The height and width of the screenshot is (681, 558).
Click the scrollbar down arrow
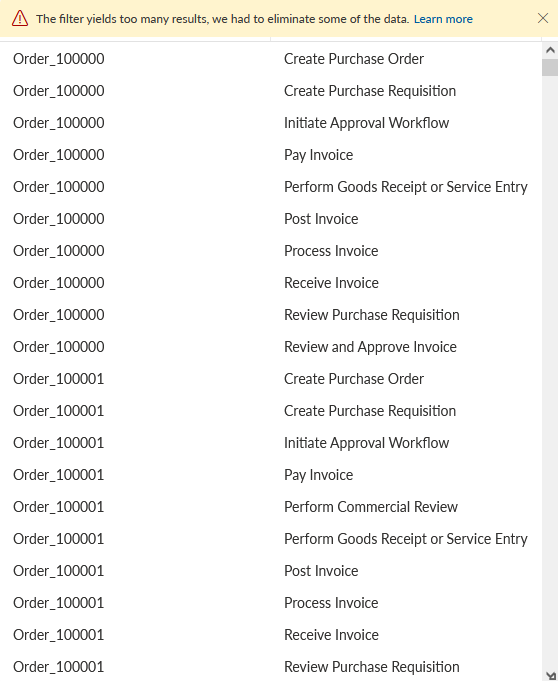pos(550,675)
